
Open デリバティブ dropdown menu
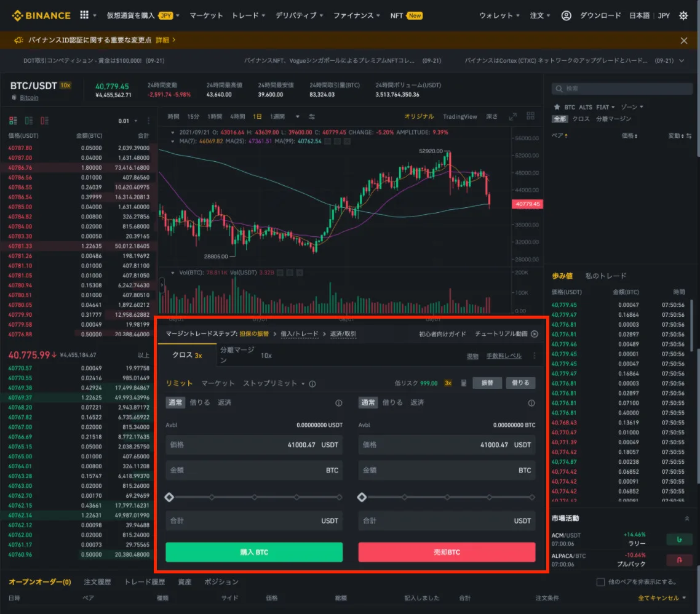pyautogui.click(x=299, y=15)
